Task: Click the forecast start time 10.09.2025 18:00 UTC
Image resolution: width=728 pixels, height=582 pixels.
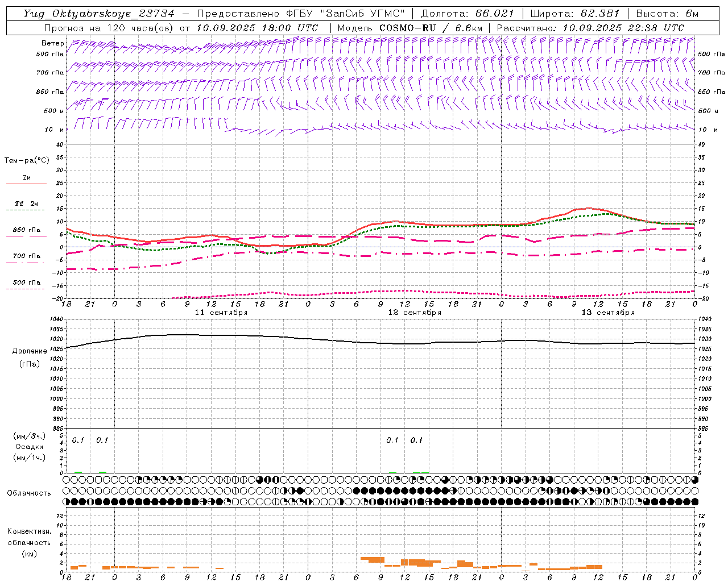Action: coord(258,28)
